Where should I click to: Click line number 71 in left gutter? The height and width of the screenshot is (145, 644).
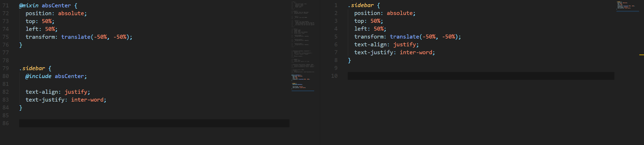pyautogui.click(x=6, y=5)
